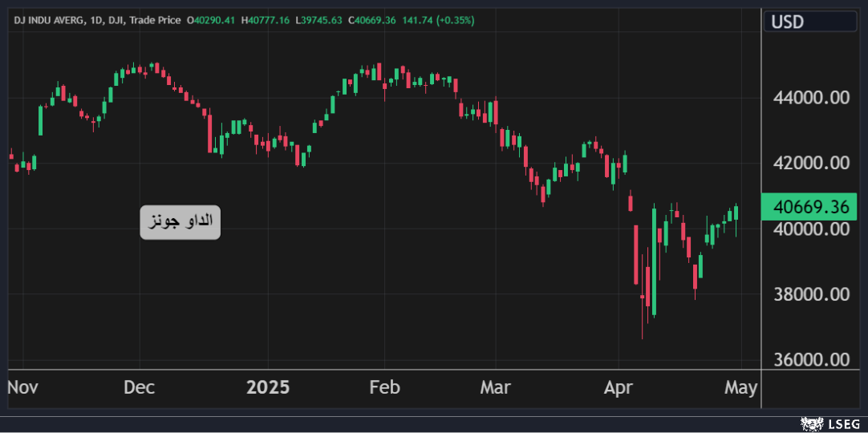
Task: Select the Feb marker on time axis
Action: point(384,388)
